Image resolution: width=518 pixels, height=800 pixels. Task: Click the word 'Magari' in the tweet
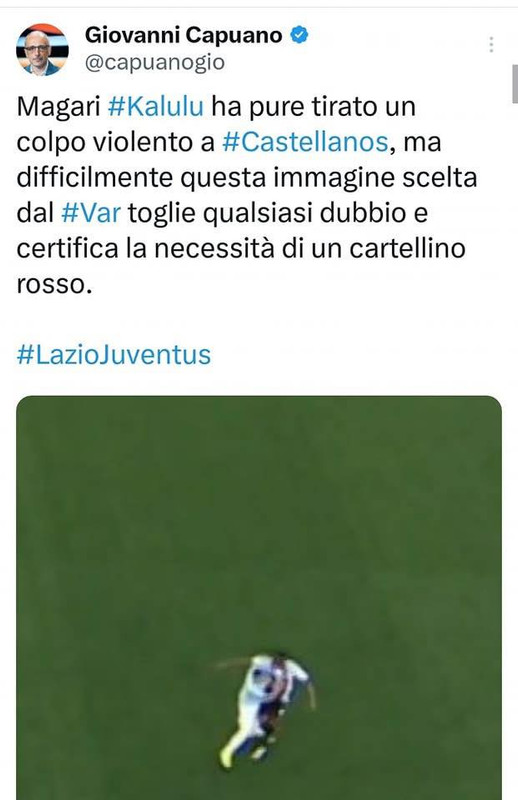59,107
